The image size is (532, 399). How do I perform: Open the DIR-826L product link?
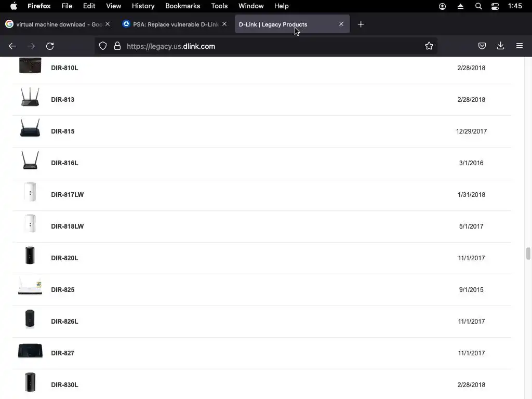64,321
